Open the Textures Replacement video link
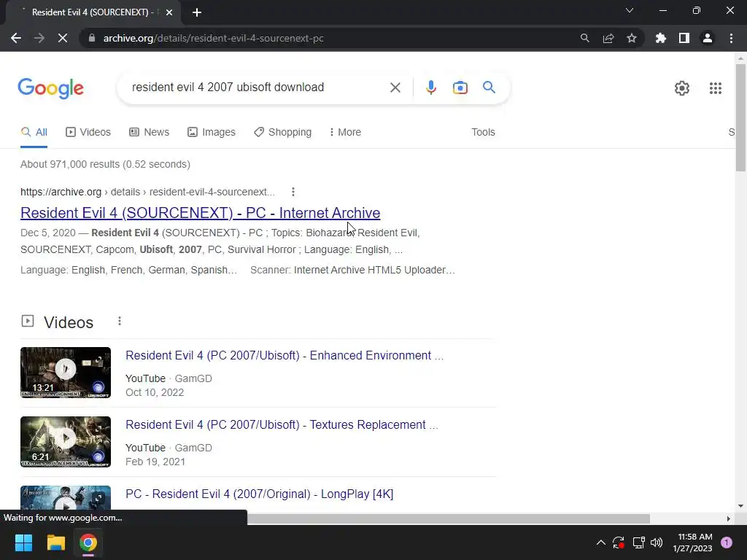 pyautogui.click(x=282, y=424)
